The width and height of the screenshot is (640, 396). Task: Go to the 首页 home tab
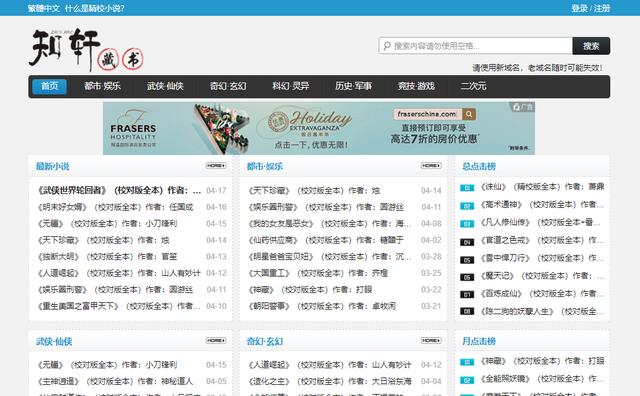[x=49, y=86]
